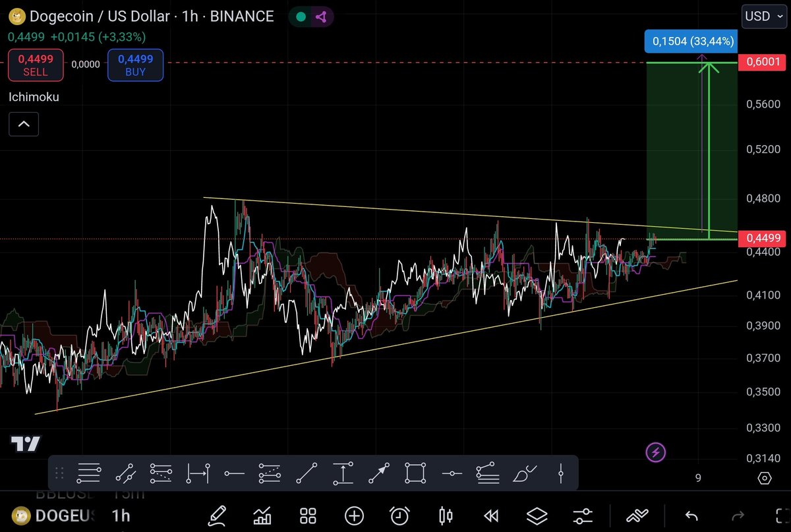The height and width of the screenshot is (532, 791).
Task: Select the brush drawing tool
Action: click(524, 473)
